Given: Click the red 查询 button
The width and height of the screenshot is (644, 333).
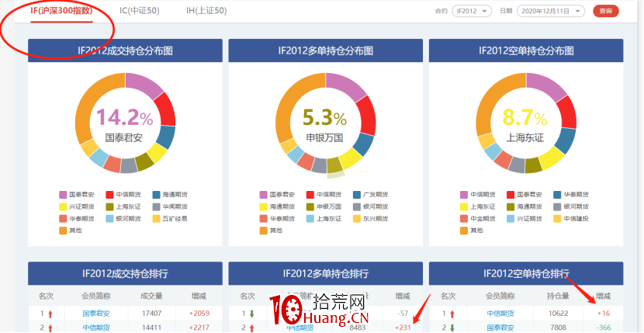Looking at the screenshot, I should (x=606, y=11).
